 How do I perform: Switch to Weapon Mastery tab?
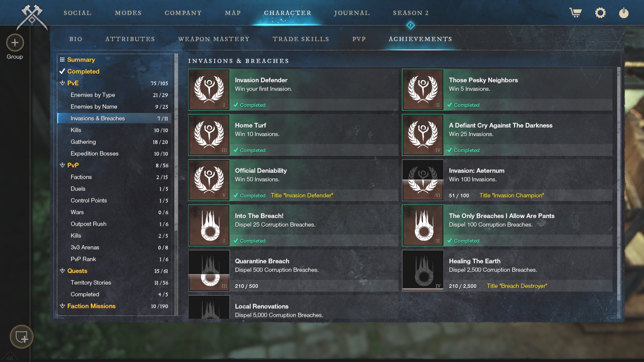point(214,39)
